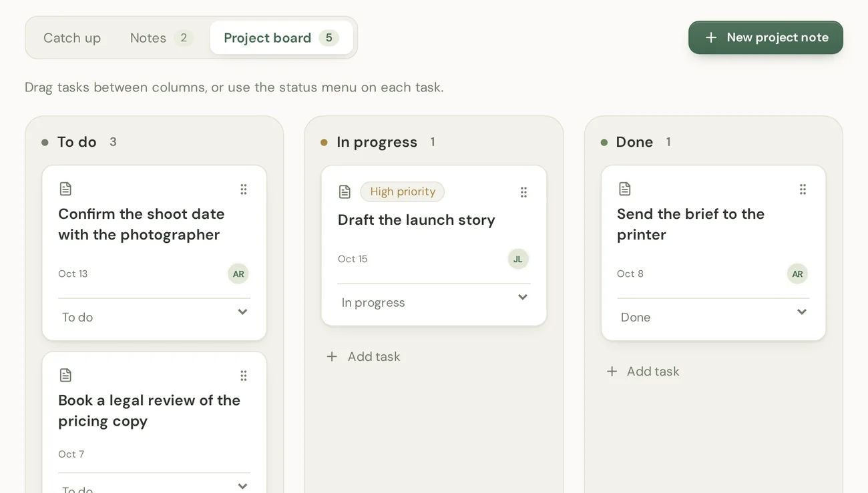Viewport: 868px width, 493px height.
Task: Click the High priority tag
Action: point(403,191)
